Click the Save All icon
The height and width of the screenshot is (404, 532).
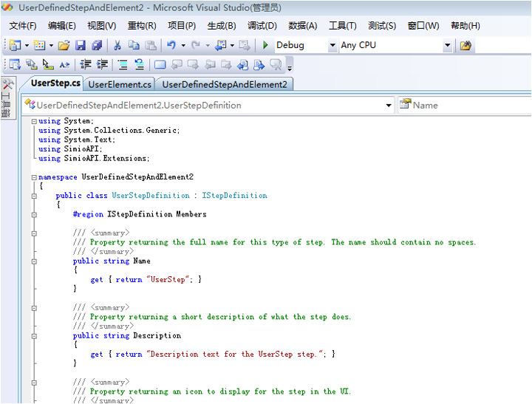97,45
